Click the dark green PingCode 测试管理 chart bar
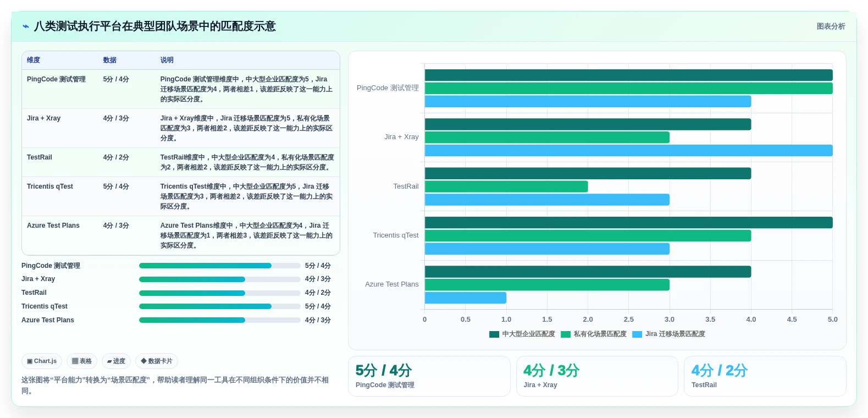The image size is (868, 418). coord(628,75)
